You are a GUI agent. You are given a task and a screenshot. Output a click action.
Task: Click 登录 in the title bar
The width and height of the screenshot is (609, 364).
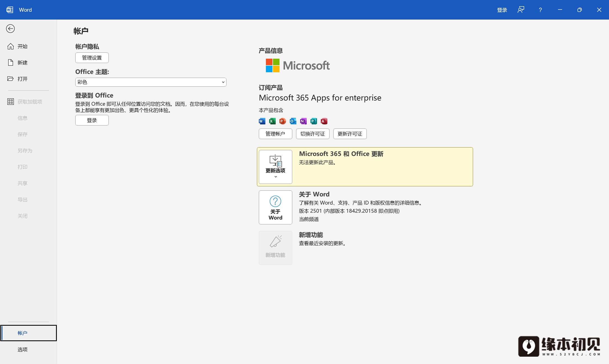tap(502, 10)
